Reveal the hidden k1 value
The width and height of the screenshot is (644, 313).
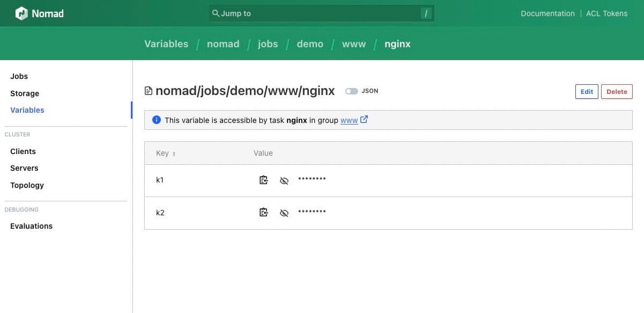click(284, 180)
